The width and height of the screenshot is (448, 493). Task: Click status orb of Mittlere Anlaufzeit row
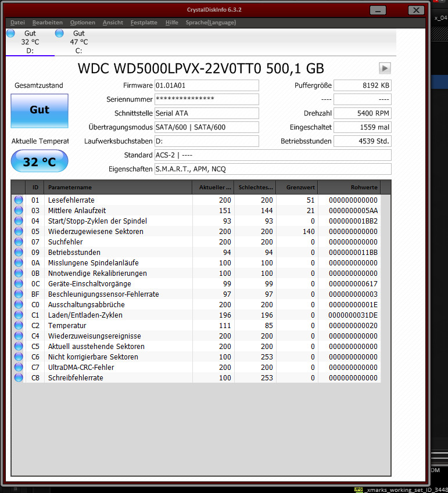[19, 210]
